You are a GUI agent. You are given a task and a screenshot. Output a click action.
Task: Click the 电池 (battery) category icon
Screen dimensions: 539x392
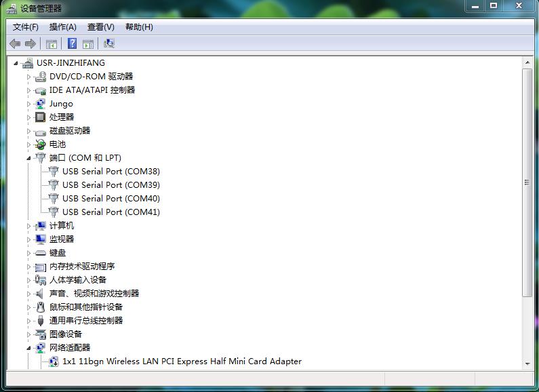pyautogui.click(x=41, y=144)
